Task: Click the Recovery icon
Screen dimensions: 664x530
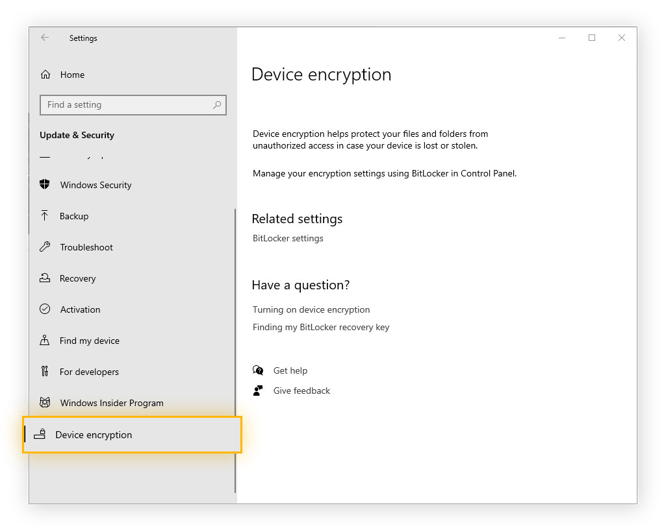Action: 44,278
